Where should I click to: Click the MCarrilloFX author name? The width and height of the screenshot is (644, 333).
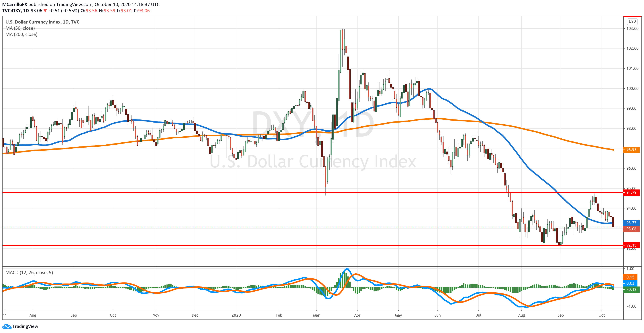pos(15,4)
